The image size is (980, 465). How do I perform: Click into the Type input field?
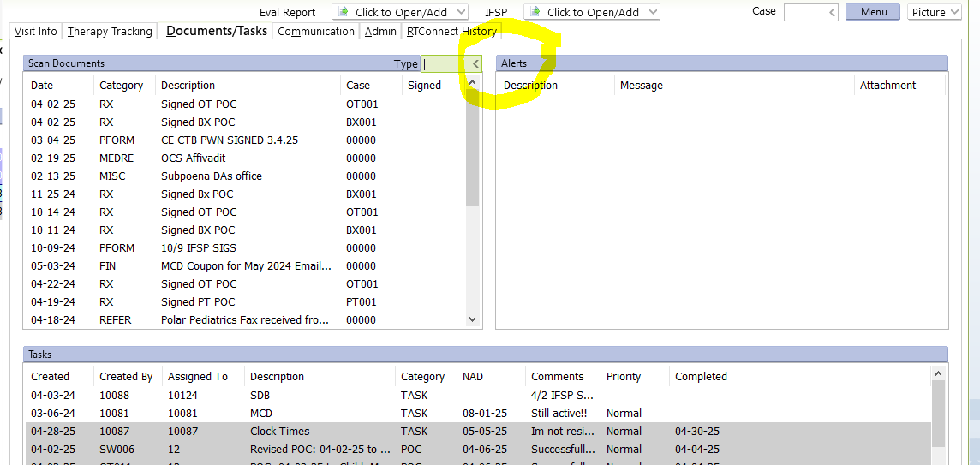coord(444,64)
